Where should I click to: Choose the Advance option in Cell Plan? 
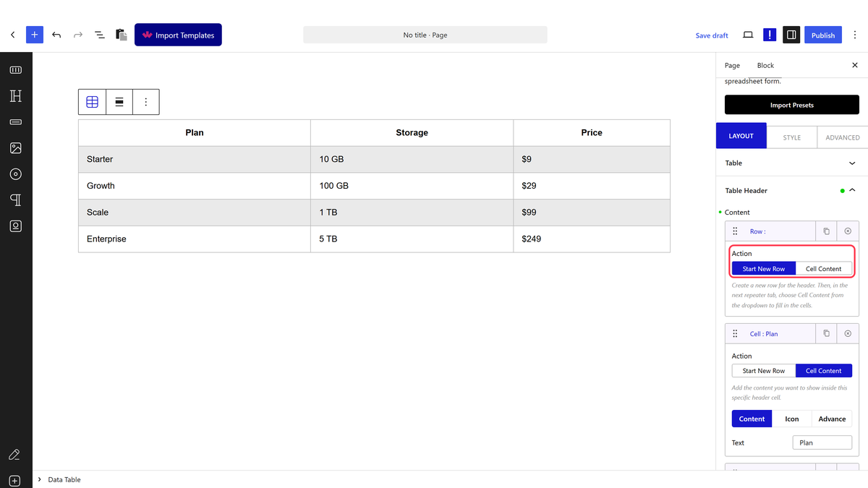832,419
